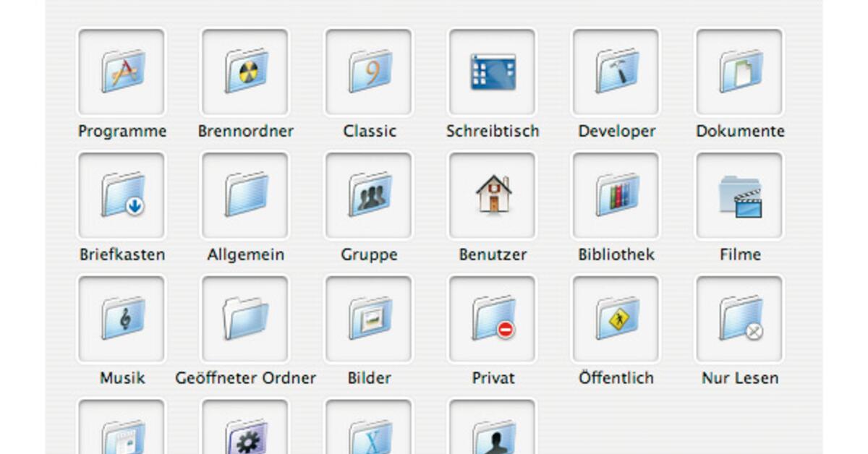This screenshot has width=868, height=454.
Task: Click the Privat folder with no-entry sign
Action: (493, 320)
